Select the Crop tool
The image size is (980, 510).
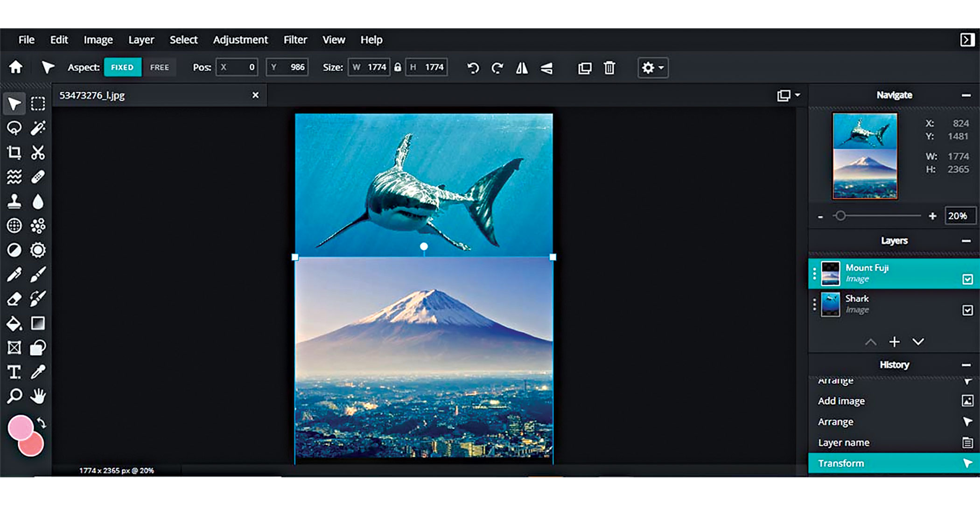(x=14, y=153)
